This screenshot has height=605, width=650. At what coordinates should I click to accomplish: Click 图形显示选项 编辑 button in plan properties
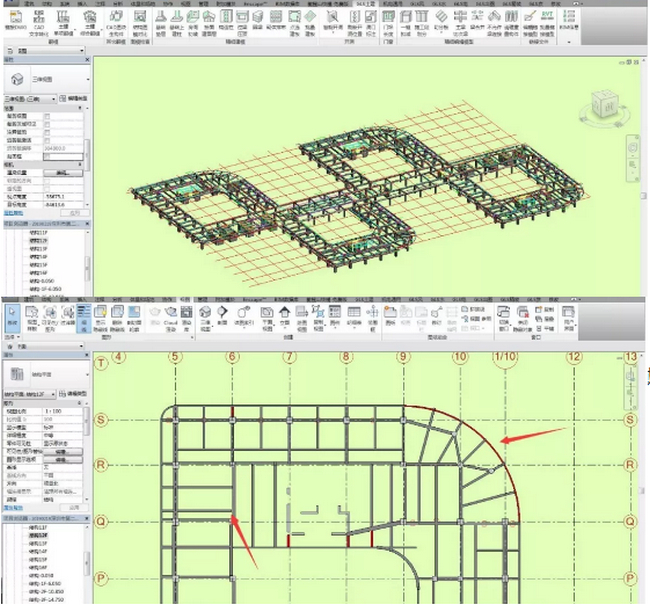click(x=63, y=460)
